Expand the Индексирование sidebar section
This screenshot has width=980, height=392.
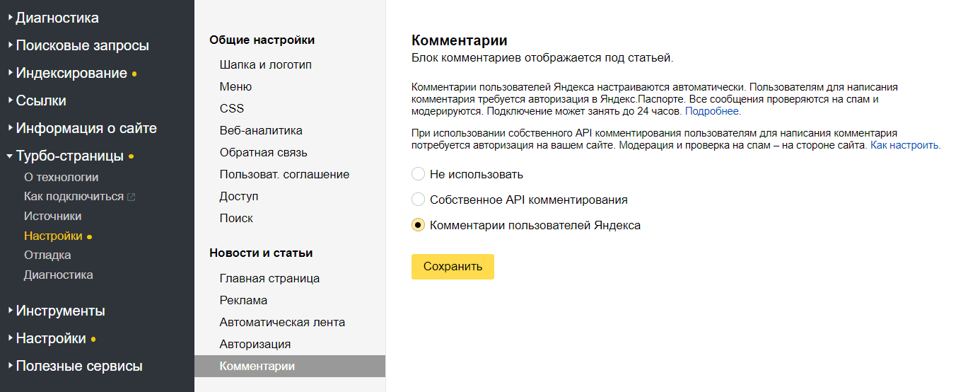click(x=71, y=73)
